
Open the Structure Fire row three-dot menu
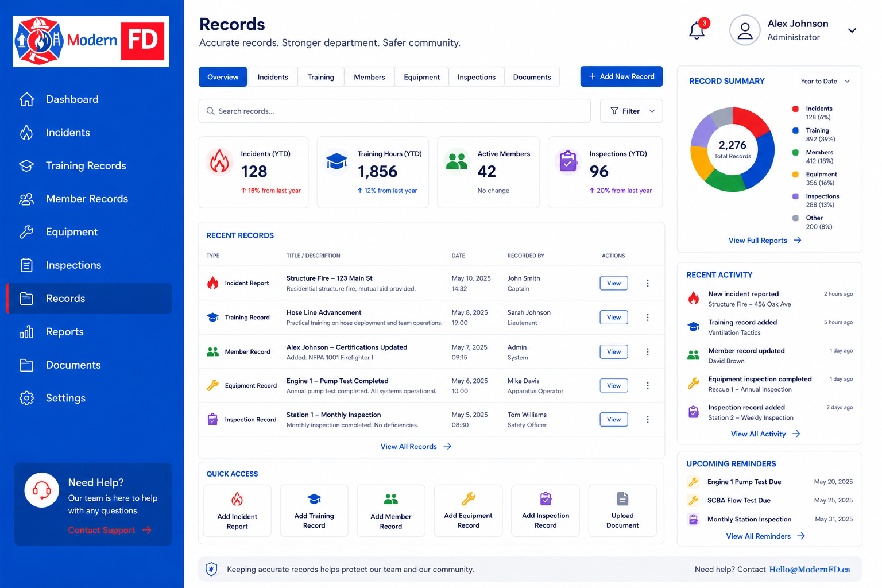[648, 283]
